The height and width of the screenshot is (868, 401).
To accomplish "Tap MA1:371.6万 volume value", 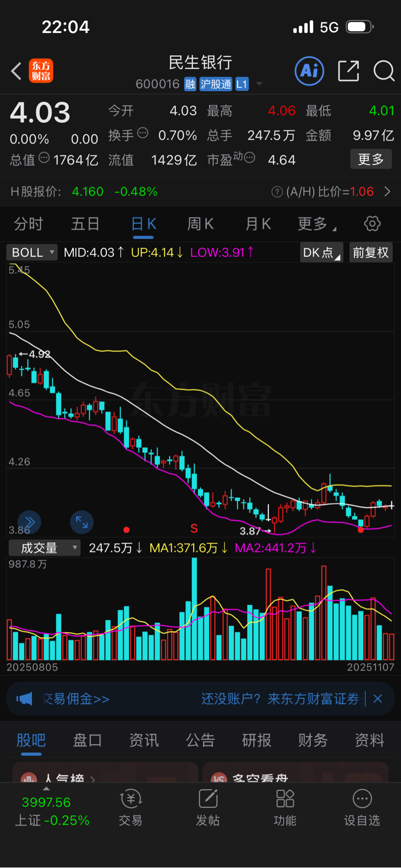I will pos(188,548).
